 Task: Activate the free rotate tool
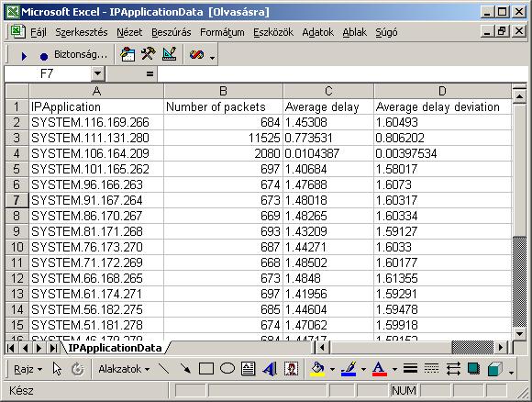coord(78,369)
